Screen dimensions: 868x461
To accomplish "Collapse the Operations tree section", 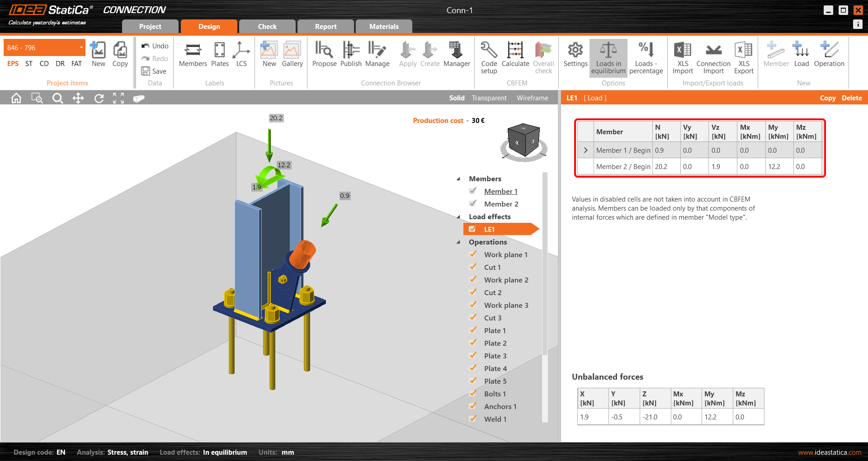I will [x=458, y=242].
